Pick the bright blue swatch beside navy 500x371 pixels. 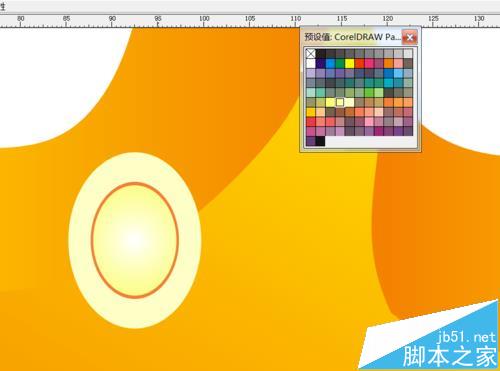tap(330, 63)
